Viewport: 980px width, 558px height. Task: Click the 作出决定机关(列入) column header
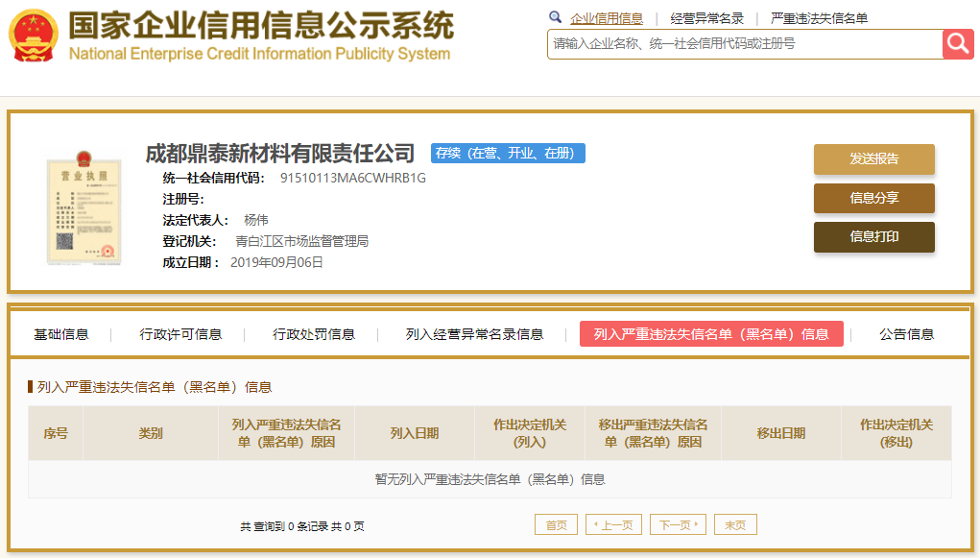(530, 433)
